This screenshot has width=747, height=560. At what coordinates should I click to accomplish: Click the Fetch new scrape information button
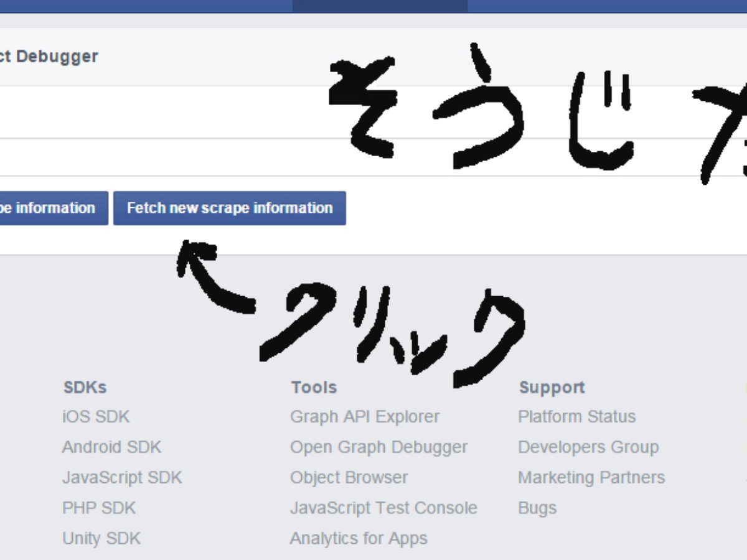[229, 208]
